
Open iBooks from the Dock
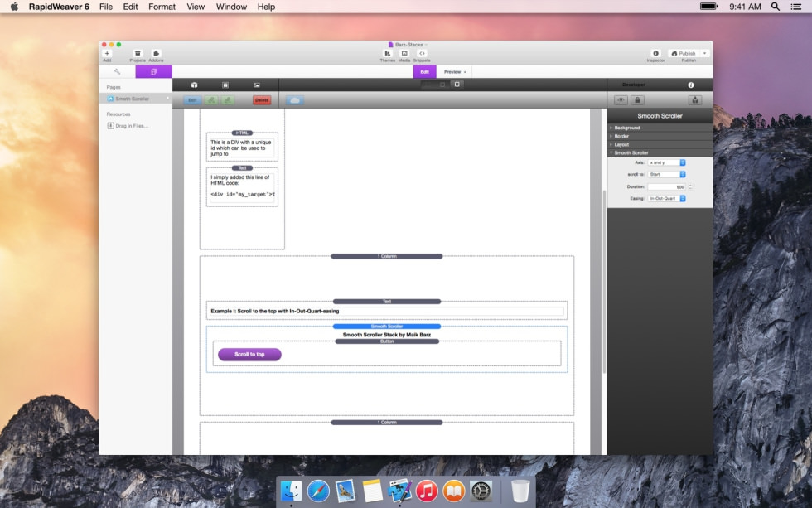coord(454,491)
